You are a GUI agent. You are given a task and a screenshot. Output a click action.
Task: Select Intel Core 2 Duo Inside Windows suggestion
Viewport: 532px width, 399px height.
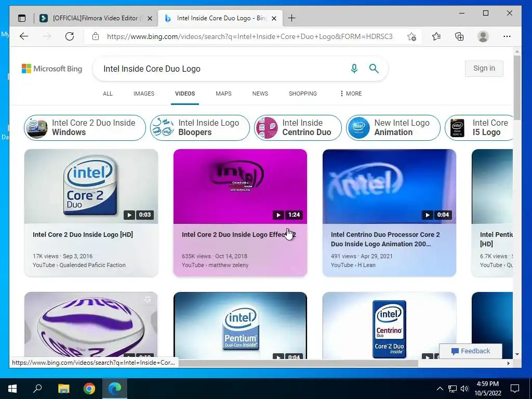coord(85,128)
